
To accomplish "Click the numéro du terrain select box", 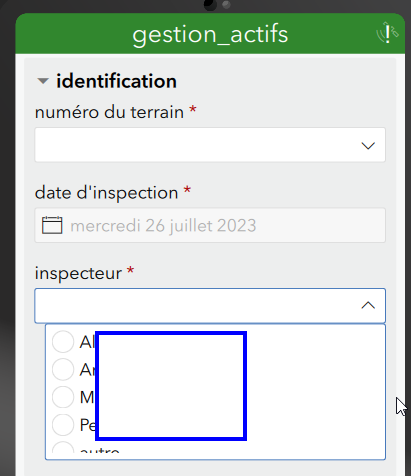I will click(x=210, y=145).
